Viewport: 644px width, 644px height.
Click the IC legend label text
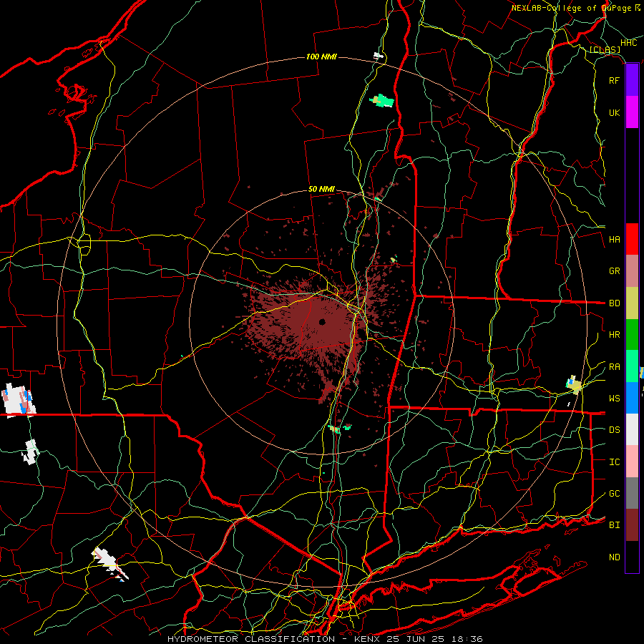tap(614, 462)
